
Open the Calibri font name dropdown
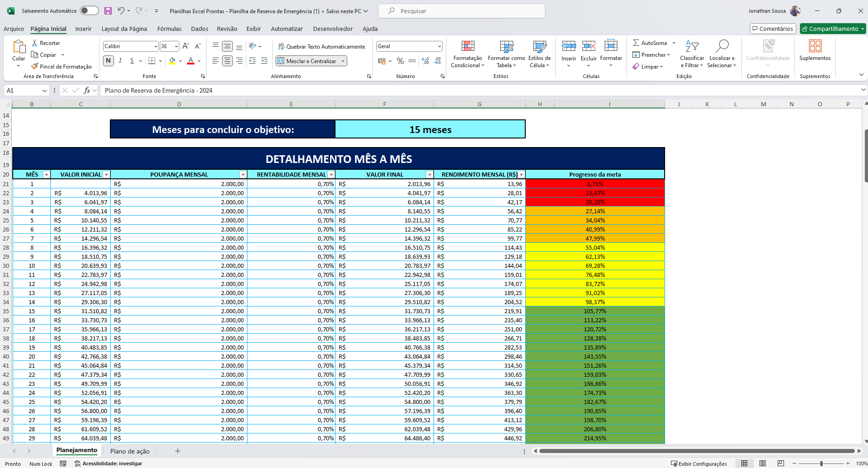[x=156, y=46]
